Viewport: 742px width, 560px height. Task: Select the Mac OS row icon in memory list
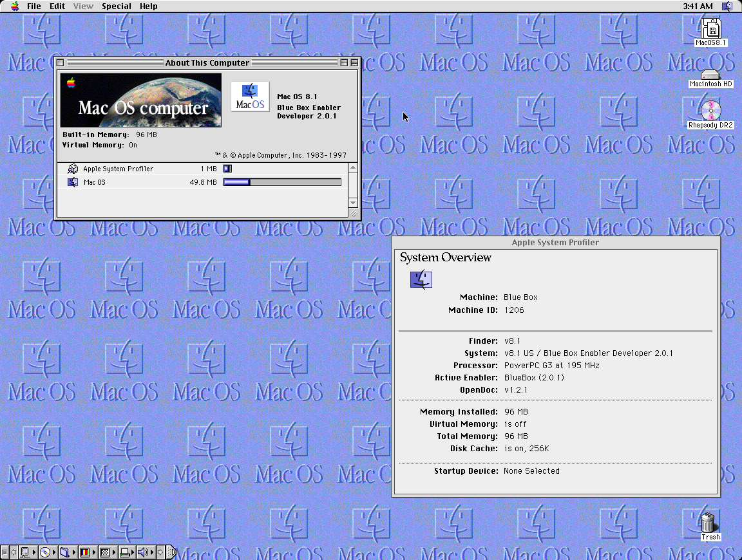click(73, 182)
